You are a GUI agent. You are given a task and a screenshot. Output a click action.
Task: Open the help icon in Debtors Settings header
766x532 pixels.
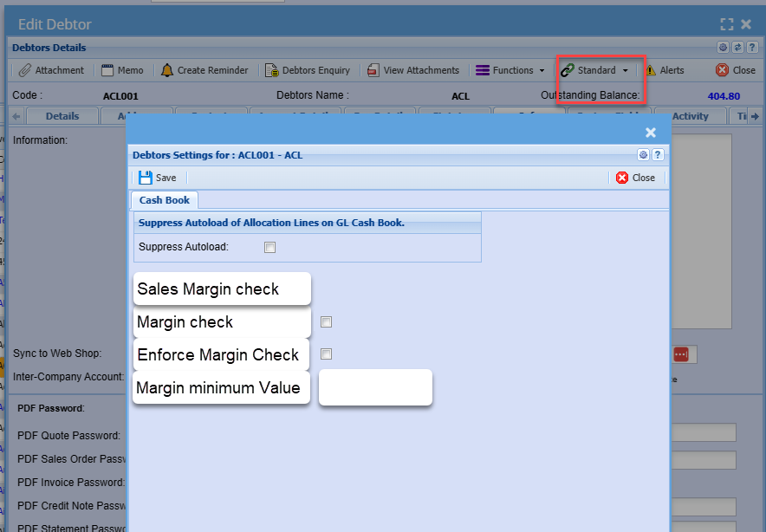pos(658,155)
